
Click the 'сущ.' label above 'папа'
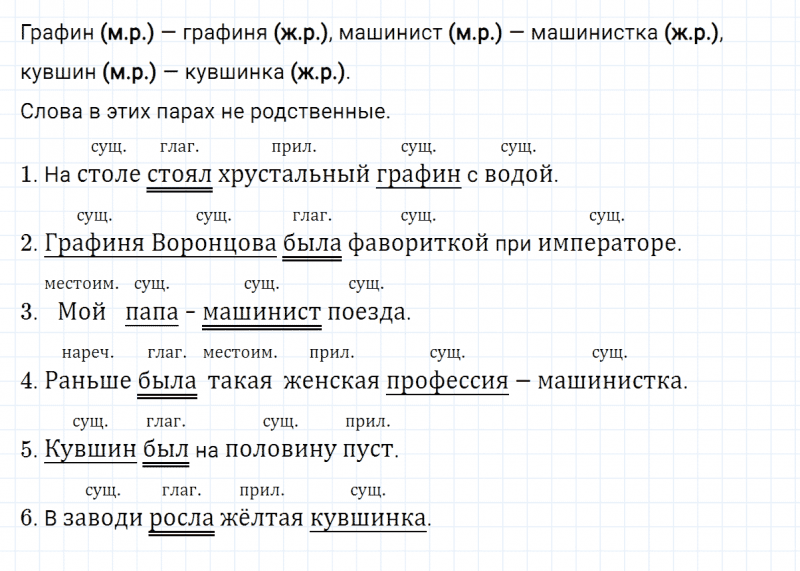pyautogui.click(x=152, y=284)
